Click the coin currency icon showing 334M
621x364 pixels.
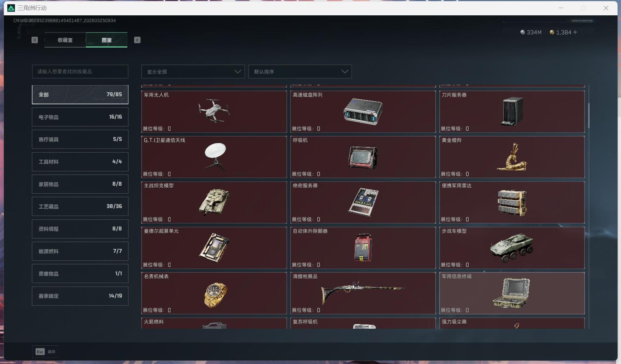(522, 32)
